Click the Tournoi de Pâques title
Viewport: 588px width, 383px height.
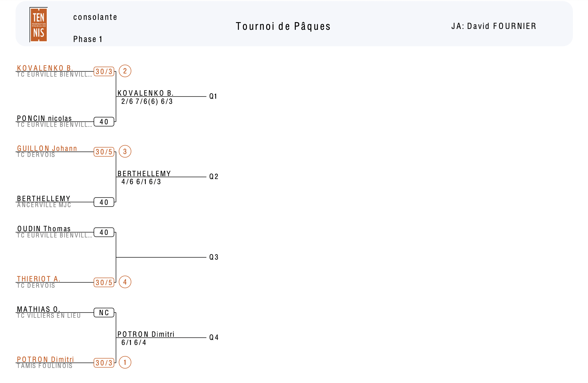pos(283,26)
